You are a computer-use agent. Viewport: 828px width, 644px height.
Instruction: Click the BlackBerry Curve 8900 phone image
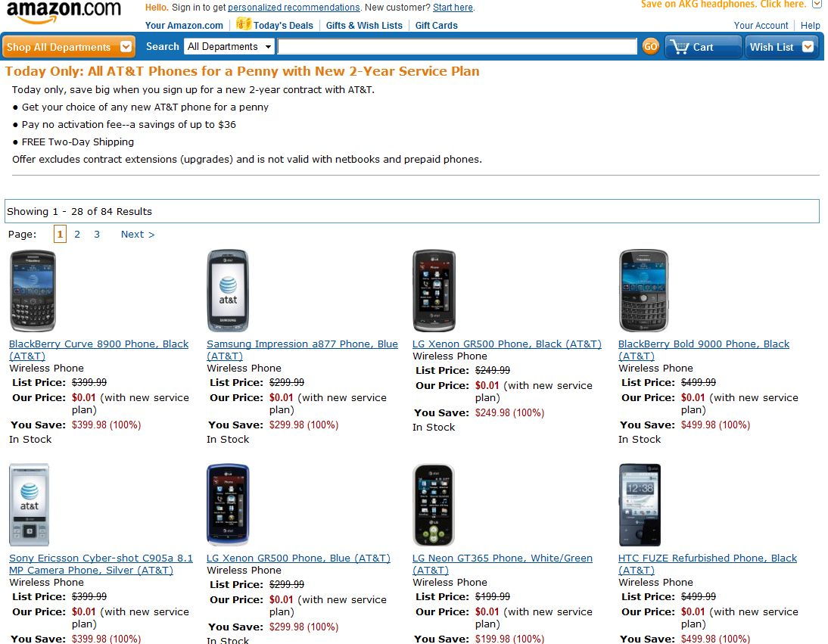33,291
